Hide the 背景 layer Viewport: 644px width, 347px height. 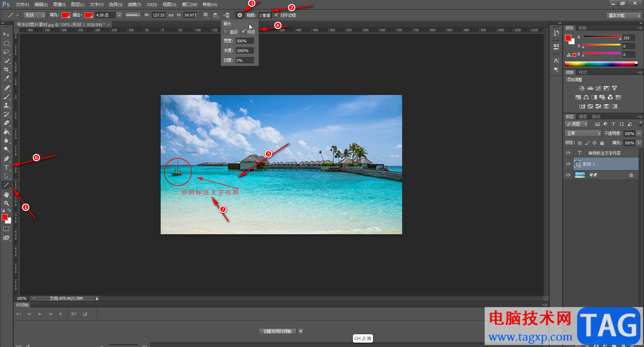[x=568, y=175]
